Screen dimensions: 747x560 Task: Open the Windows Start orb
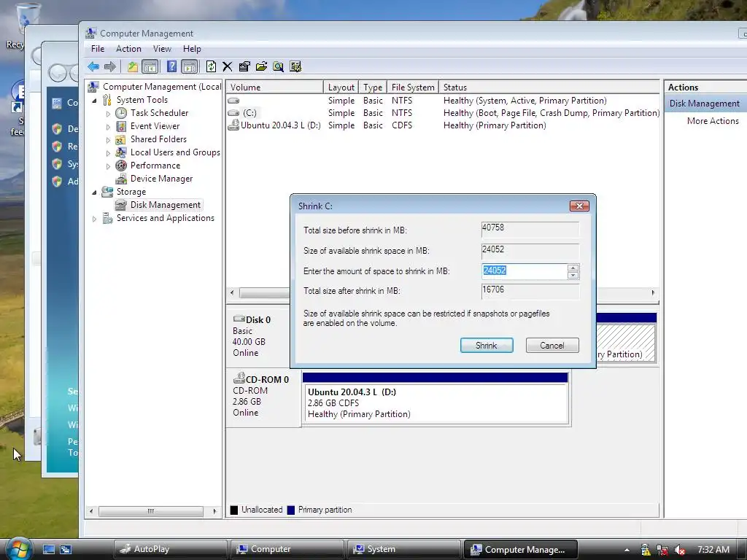coord(18,549)
